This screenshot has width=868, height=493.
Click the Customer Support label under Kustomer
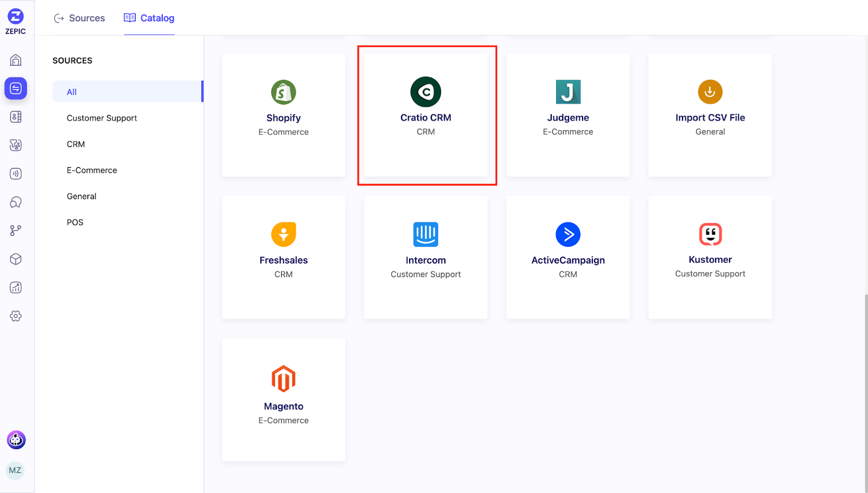[x=710, y=273]
